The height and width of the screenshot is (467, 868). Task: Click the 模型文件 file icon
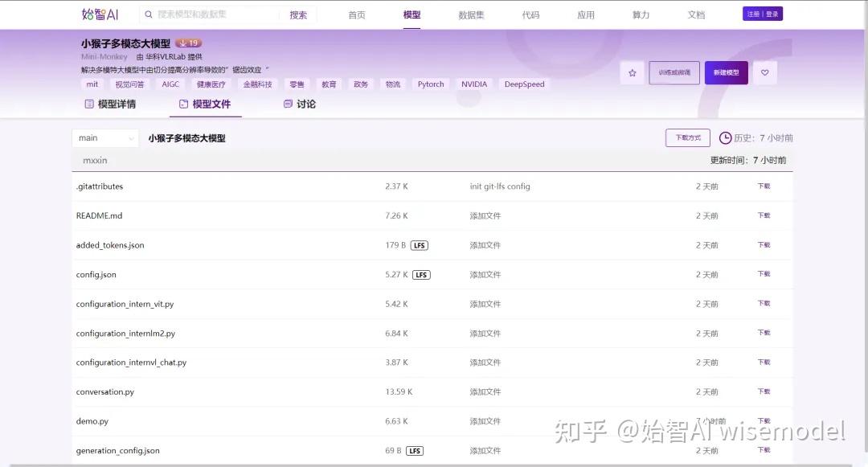[185, 104]
